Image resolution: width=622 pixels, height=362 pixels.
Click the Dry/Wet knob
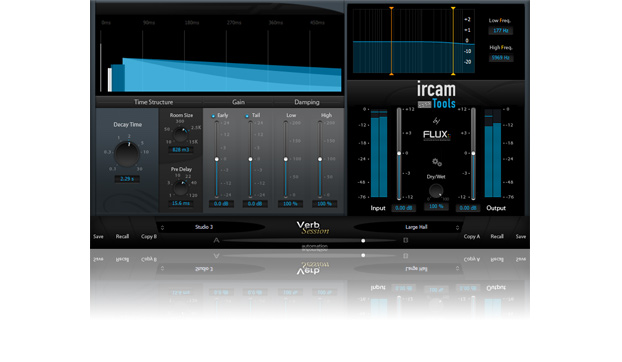(x=436, y=191)
